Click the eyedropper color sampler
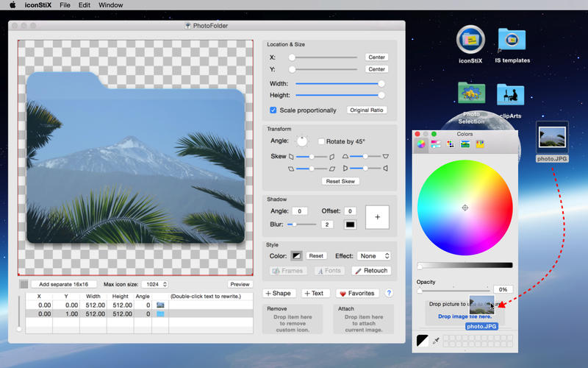The width and height of the screenshot is (588, 368). 436,341
